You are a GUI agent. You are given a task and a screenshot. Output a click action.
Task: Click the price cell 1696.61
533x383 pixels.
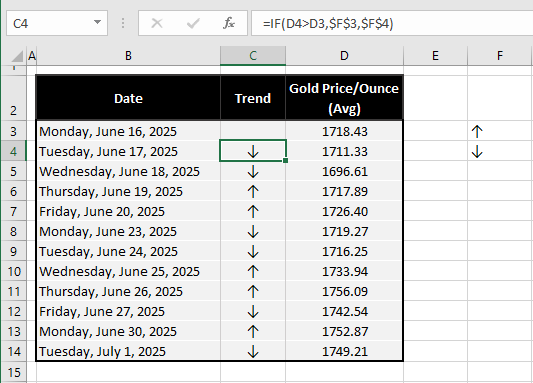point(344,171)
